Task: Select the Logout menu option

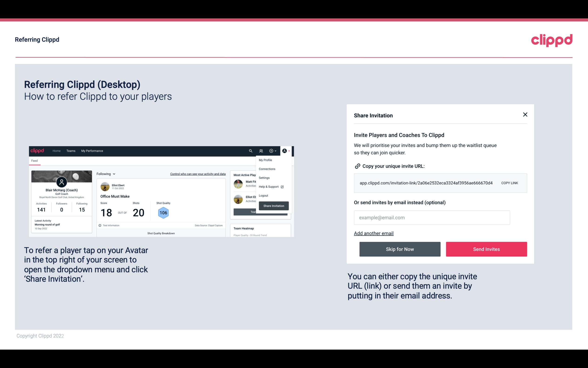Action: [x=263, y=196]
